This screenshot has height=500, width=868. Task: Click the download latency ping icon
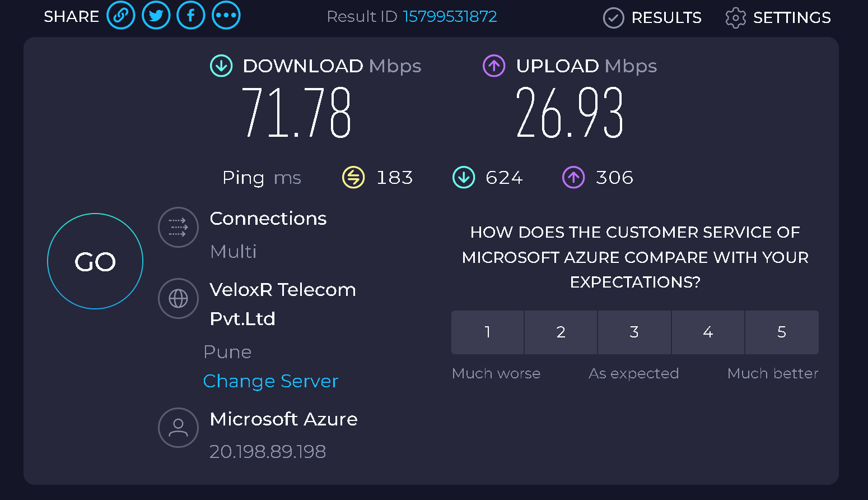click(464, 177)
